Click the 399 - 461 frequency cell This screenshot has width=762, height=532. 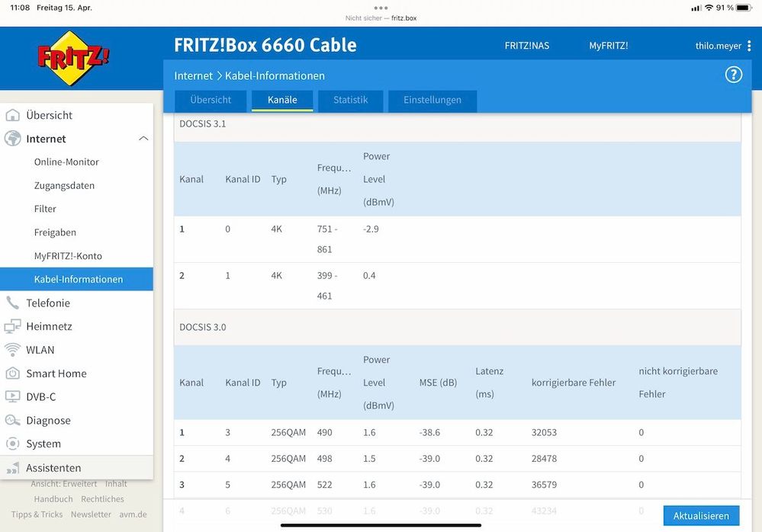(327, 286)
